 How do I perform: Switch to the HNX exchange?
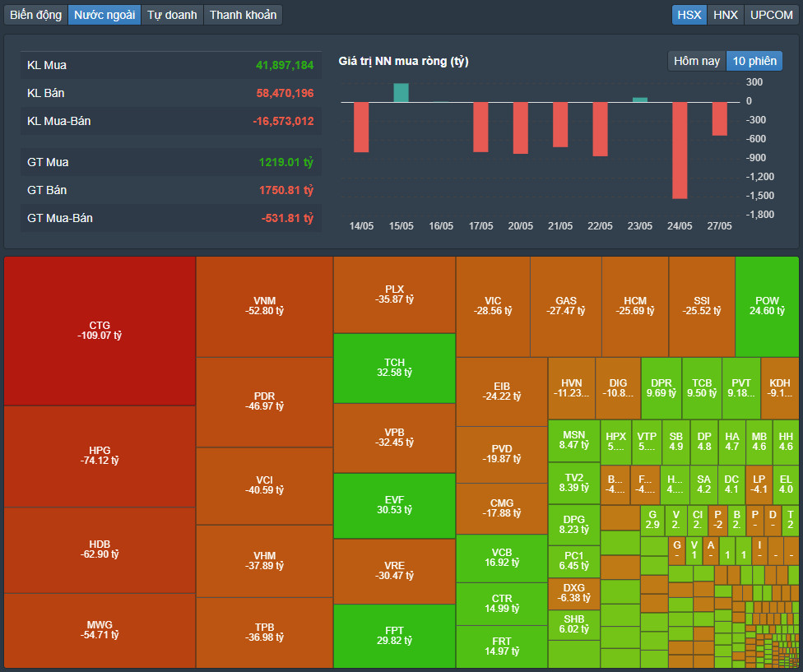coord(726,15)
